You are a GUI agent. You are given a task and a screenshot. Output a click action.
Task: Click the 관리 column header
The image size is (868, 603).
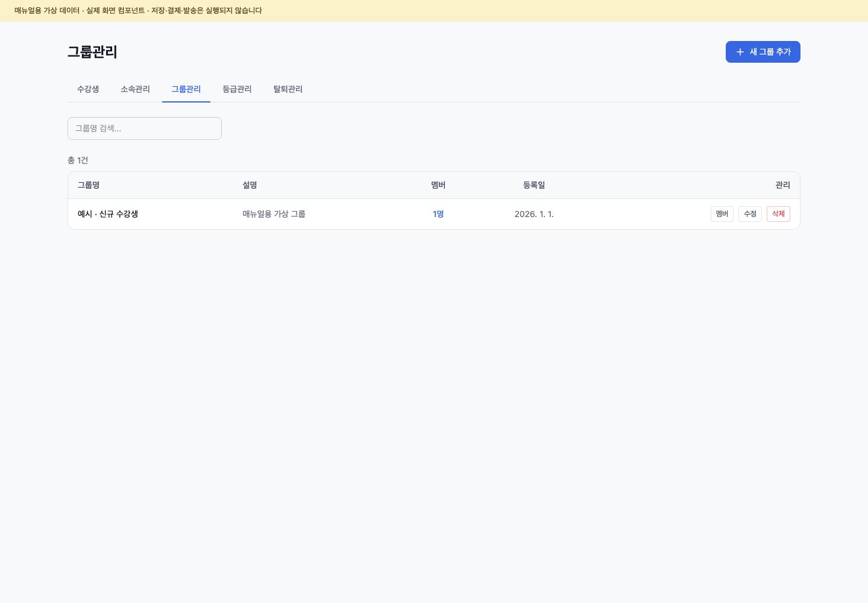pyautogui.click(x=782, y=185)
